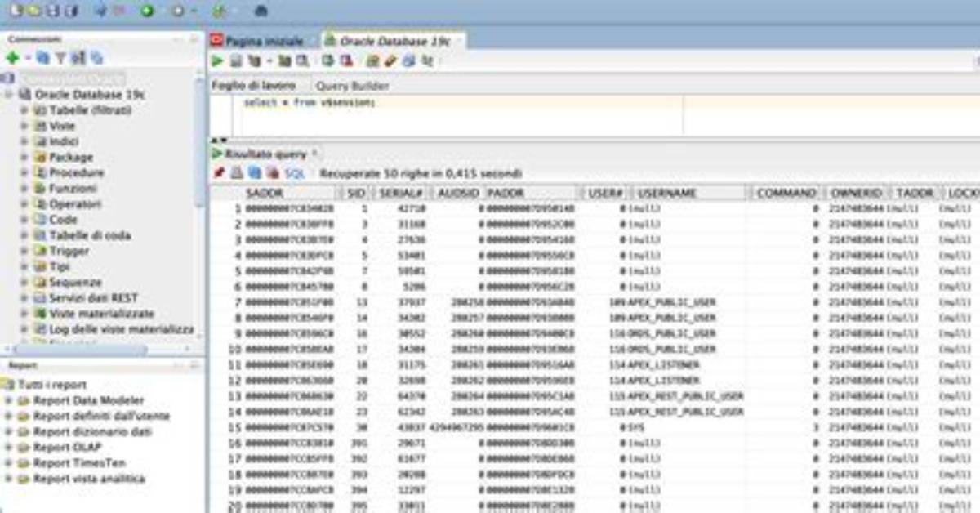Click the Unshared SQL Worksheet icon
This screenshot has height=513, width=980.
[x=372, y=61]
